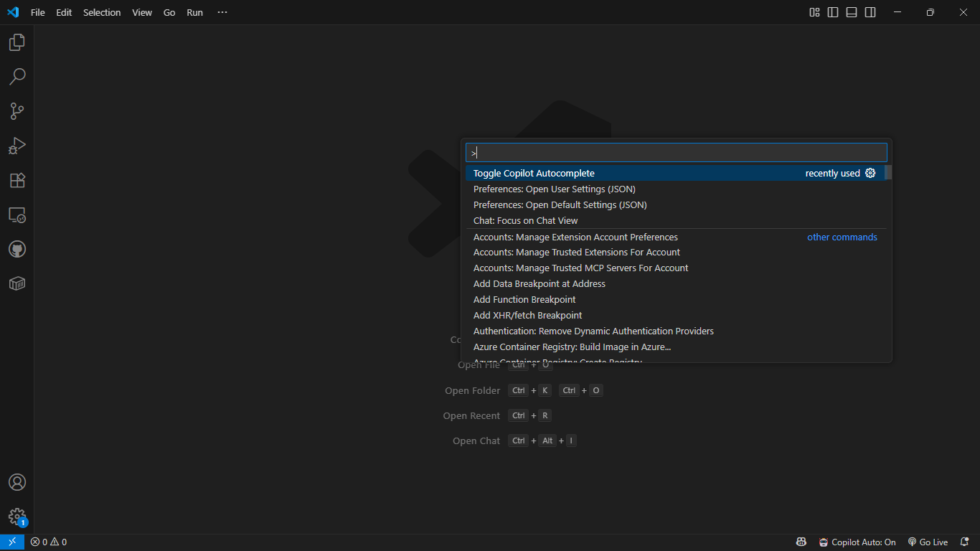Open the Explorer view in activity bar
Screen dimensions: 980x551
point(17,42)
